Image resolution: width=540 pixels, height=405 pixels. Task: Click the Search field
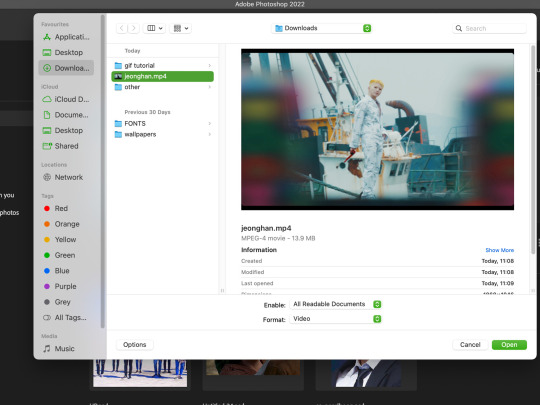click(x=489, y=28)
